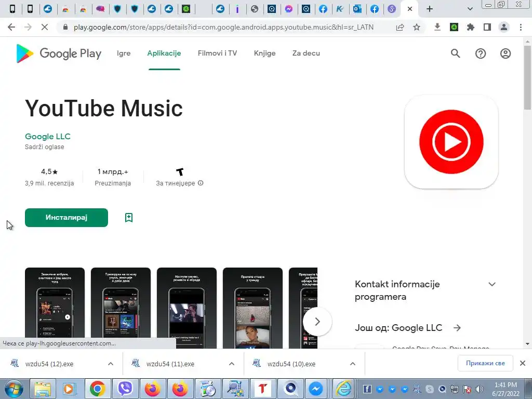Open the Windows Start menu
Viewport: 532px width, 399px height.
click(13, 389)
